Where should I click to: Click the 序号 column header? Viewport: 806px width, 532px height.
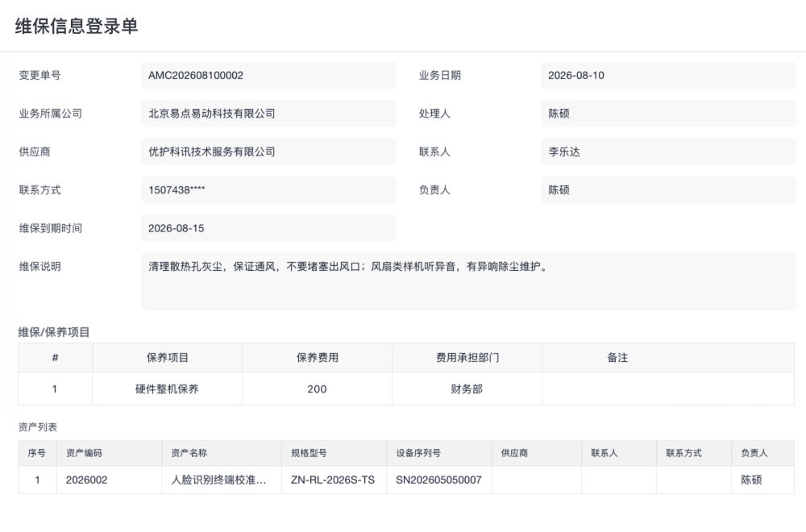pyautogui.click(x=37, y=453)
